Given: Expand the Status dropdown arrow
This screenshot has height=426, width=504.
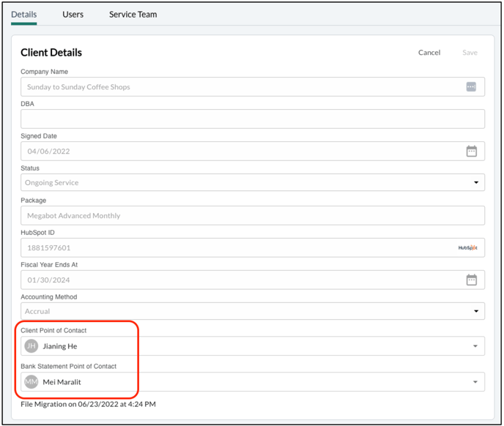Looking at the screenshot, I should click(476, 182).
